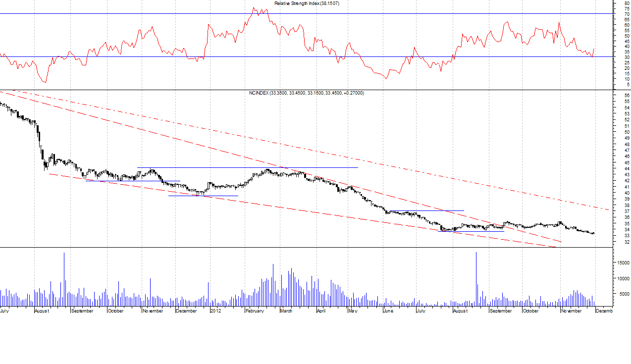The width and height of the screenshot is (631, 364).
Task: Select the 33 label on price axis
Action: (627, 235)
